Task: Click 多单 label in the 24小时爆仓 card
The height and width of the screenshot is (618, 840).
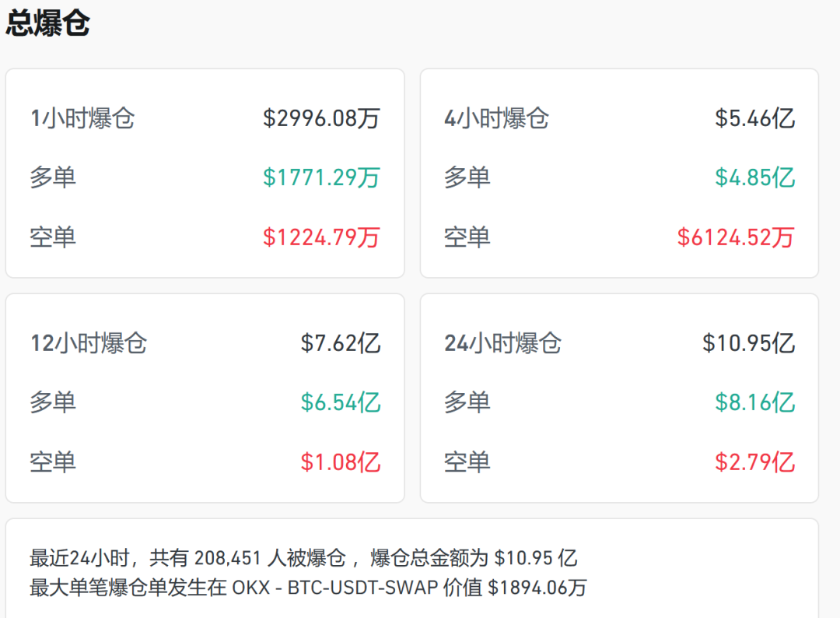Action: coord(467,402)
